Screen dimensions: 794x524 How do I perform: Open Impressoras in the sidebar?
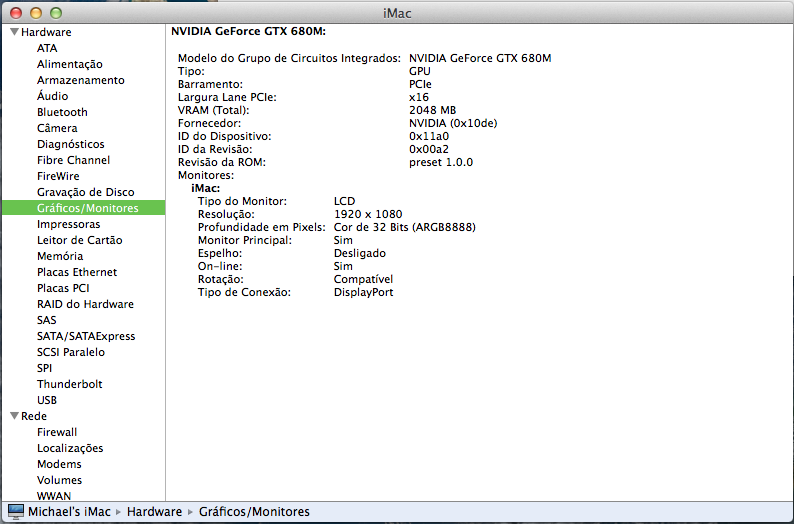click(x=68, y=224)
